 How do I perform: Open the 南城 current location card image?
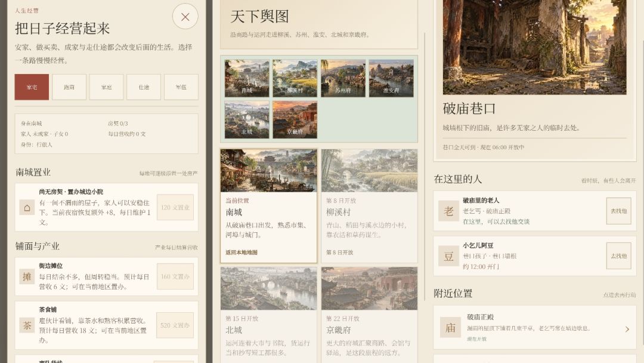(268, 171)
